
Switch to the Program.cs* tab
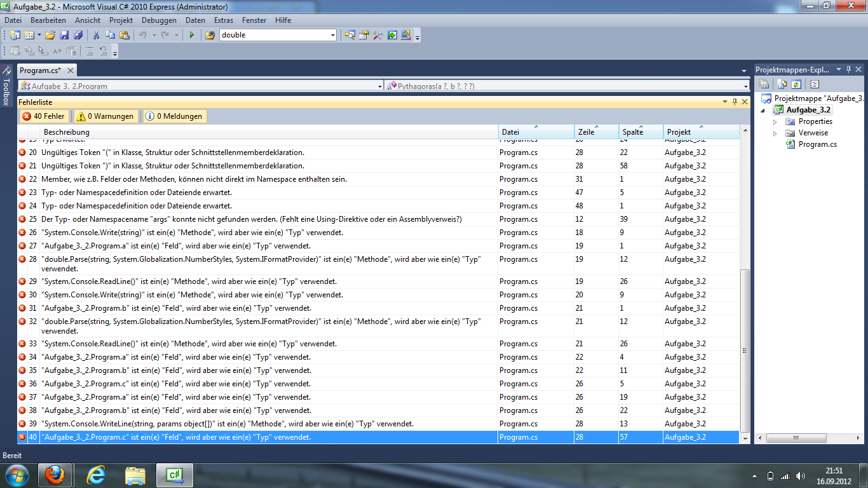[x=40, y=70]
